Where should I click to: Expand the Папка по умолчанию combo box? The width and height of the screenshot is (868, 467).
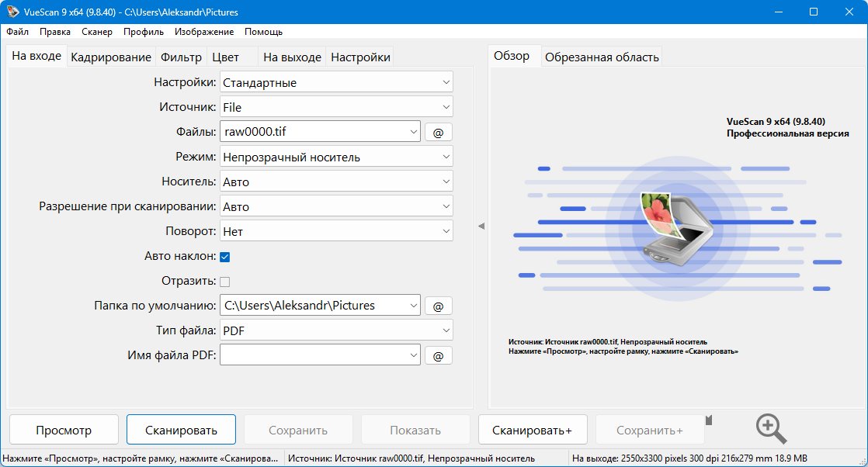tap(413, 306)
